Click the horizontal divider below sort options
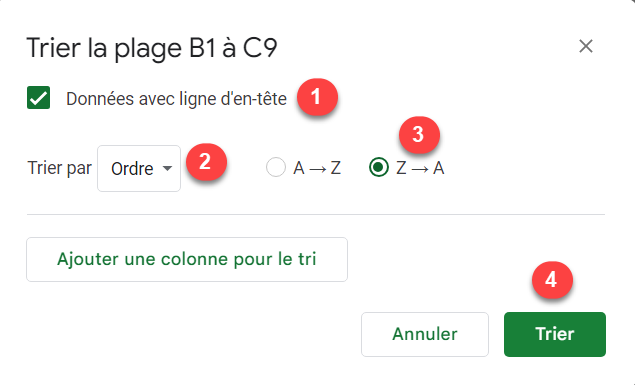The image size is (635, 385). click(316, 215)
